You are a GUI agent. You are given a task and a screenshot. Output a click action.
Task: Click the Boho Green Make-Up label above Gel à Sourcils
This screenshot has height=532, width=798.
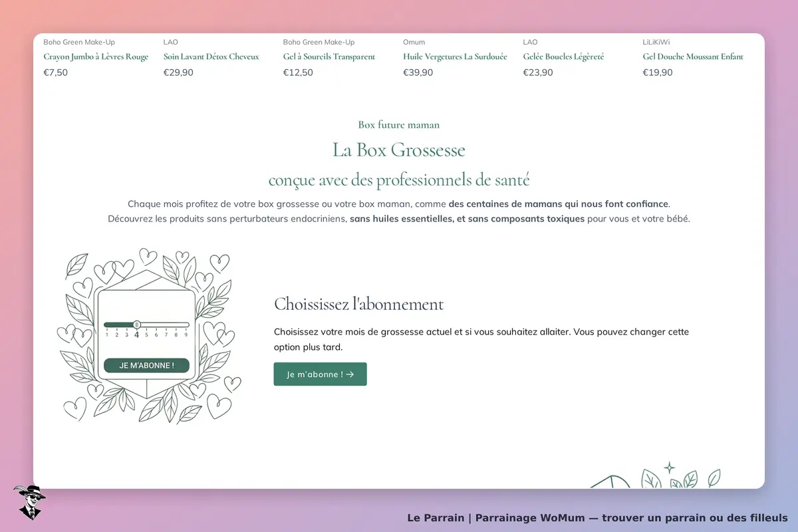click(x=319, y=42)
